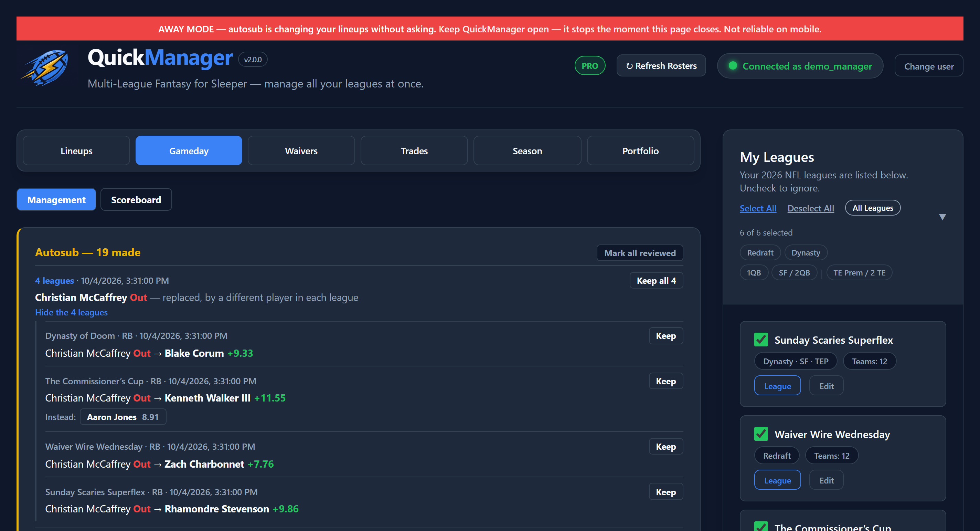Click the v2.0.0 version badge
Viewport: 980px width, 531px height.
(253, 59)
